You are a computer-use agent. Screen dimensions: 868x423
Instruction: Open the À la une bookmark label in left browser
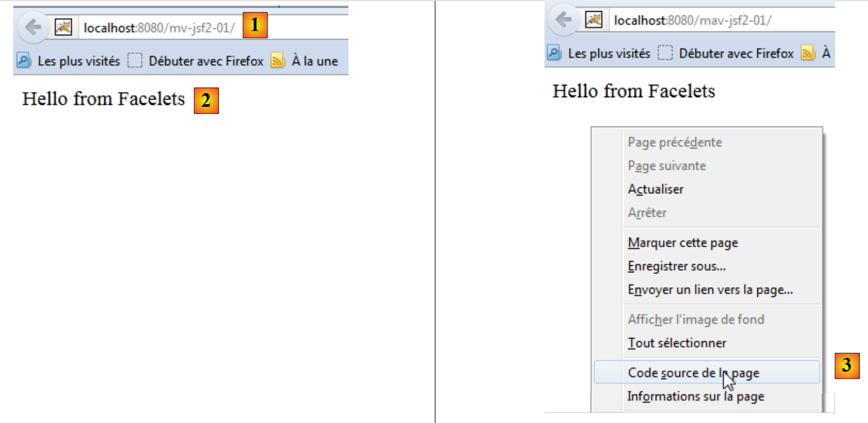pyautogui.click(x=315, y=61)
